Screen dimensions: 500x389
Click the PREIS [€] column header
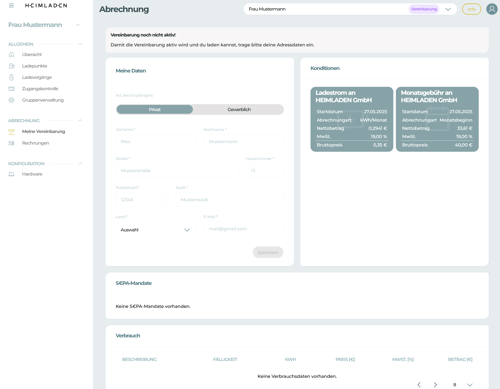(345, 359)
